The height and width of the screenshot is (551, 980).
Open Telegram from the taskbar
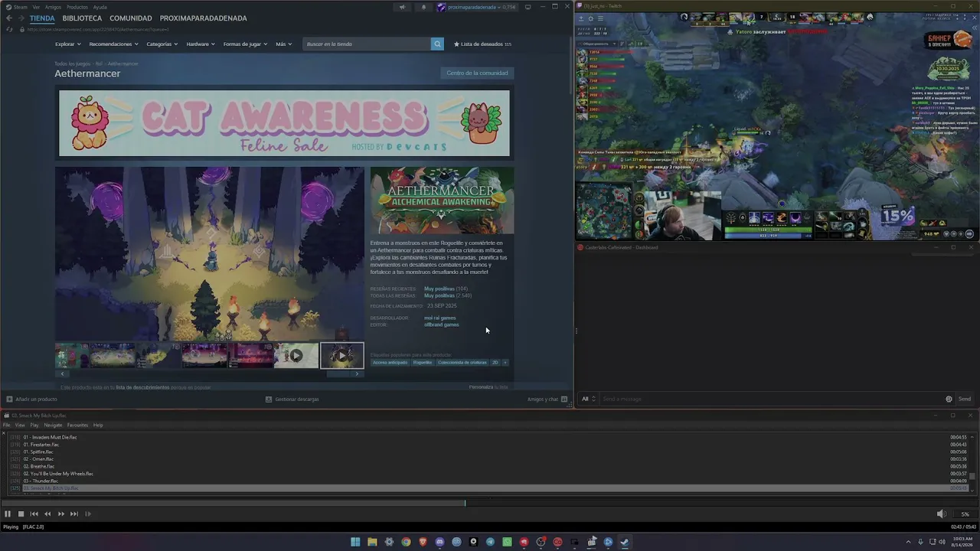click(x=490, y=542)
